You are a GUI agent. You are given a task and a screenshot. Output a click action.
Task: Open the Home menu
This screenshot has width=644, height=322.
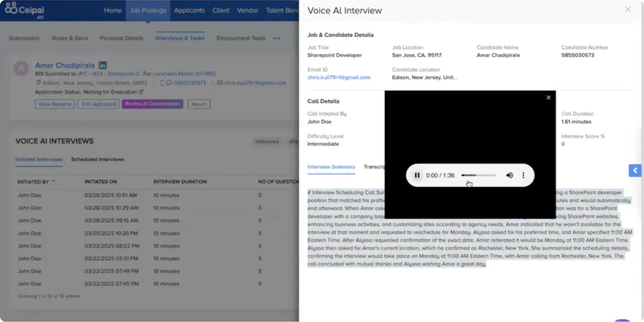tap(113, 10)
